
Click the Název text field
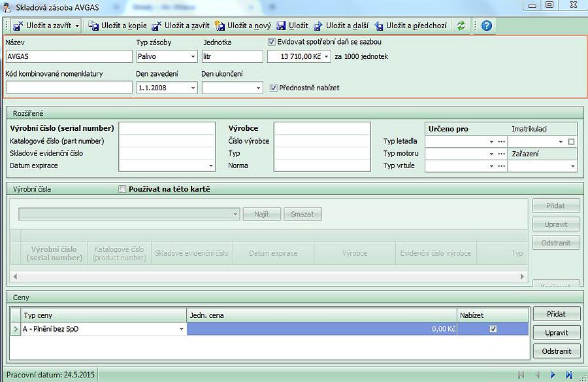[x=68, y=57]
